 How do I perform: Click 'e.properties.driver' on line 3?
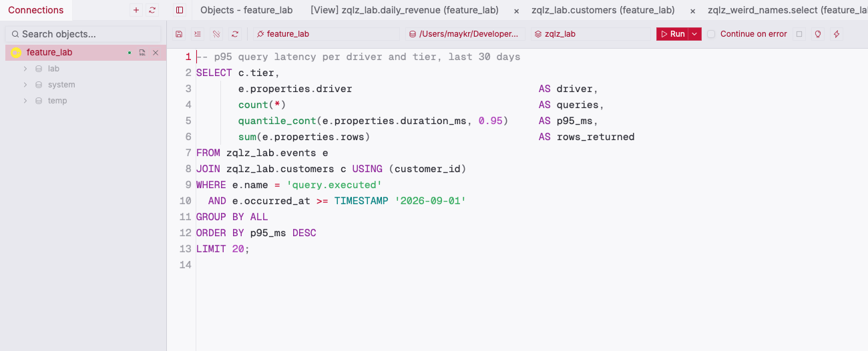295,89
